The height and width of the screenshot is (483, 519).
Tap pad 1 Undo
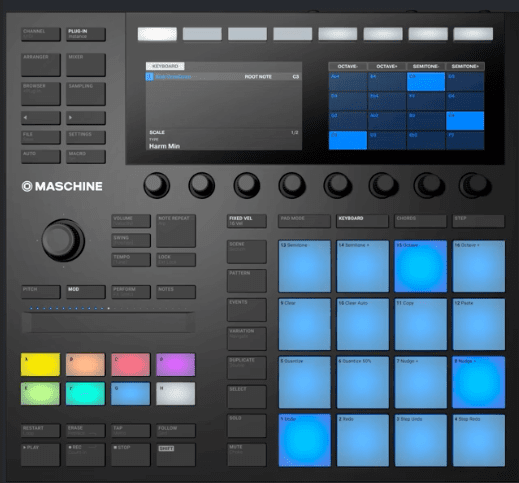click(305, 440)
